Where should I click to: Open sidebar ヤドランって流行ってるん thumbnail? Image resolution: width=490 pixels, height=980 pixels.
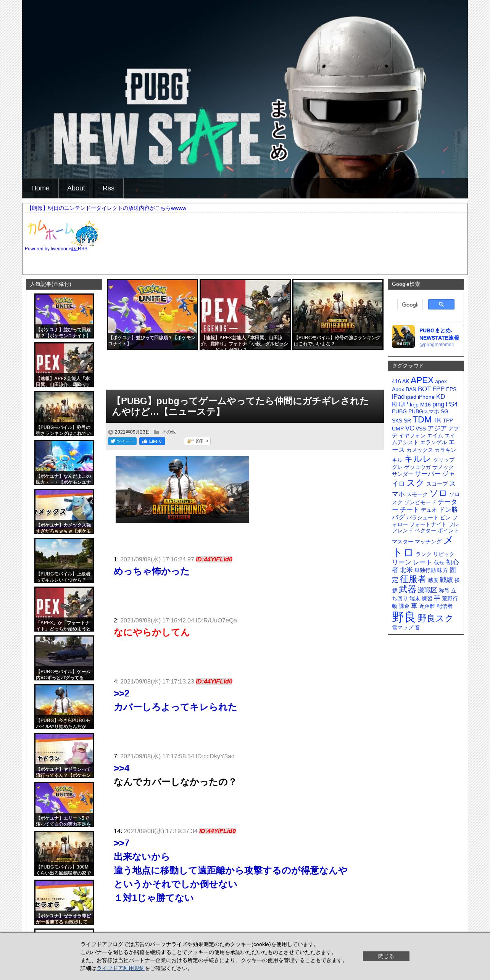(64, 756)
